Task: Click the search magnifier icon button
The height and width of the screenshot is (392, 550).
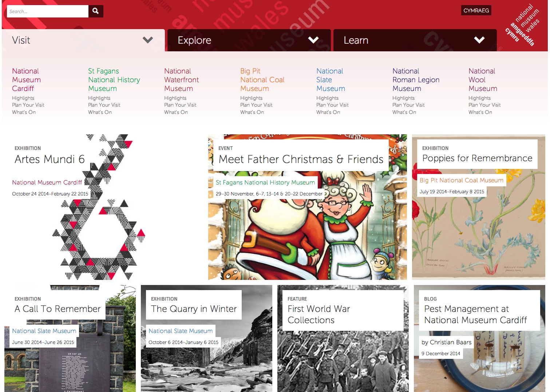Action: click(x=96, y=11)
